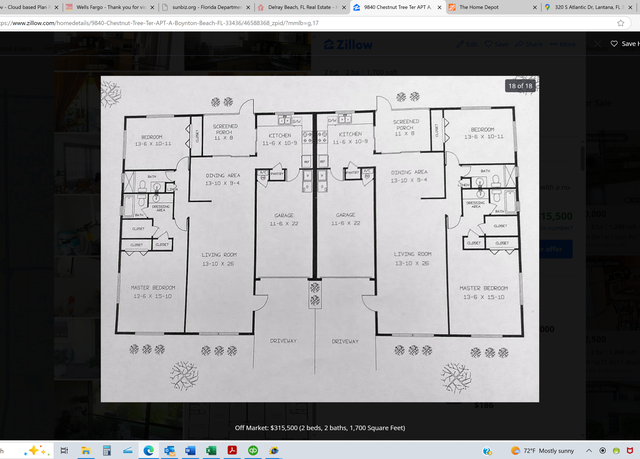Close the Wells Fargo tab

152,7
